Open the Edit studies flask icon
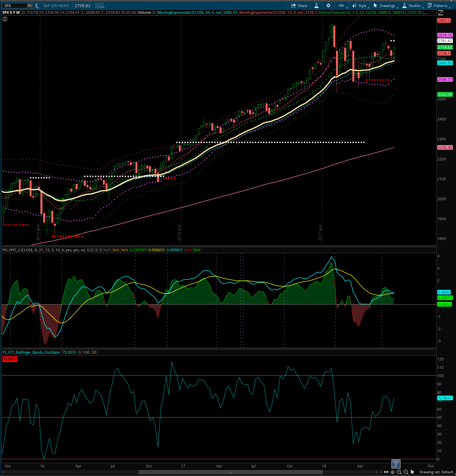This screenshot has width=456, height=476. pos(316,6)
